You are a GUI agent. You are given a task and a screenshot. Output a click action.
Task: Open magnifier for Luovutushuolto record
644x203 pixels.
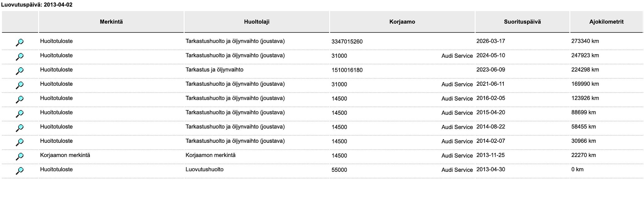pos(19,171)
